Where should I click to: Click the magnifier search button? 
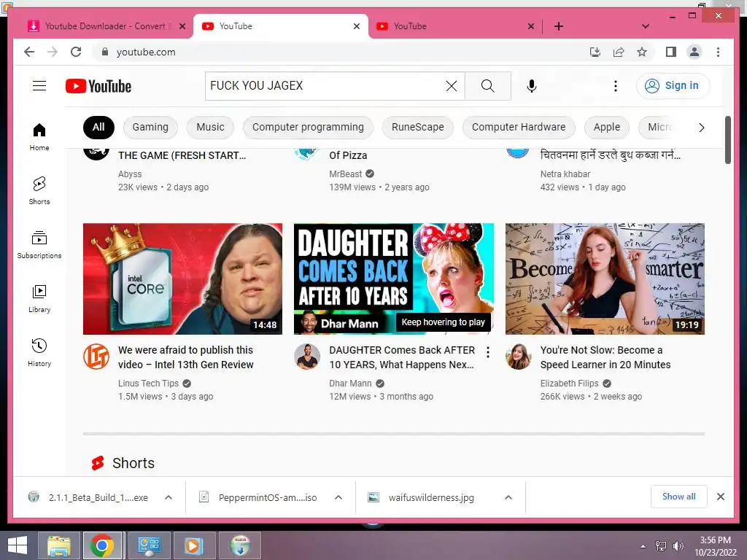tap(488, 86)
